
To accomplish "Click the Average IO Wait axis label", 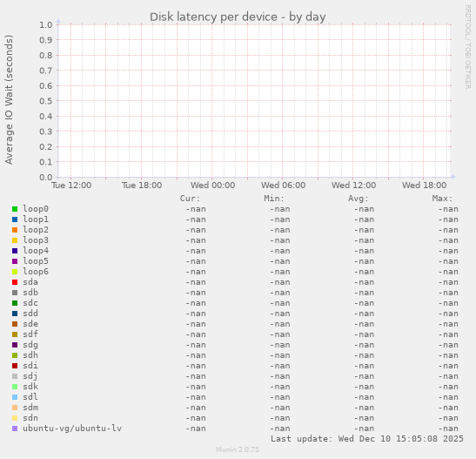I will pyautogui.click(x=9, y=99).
